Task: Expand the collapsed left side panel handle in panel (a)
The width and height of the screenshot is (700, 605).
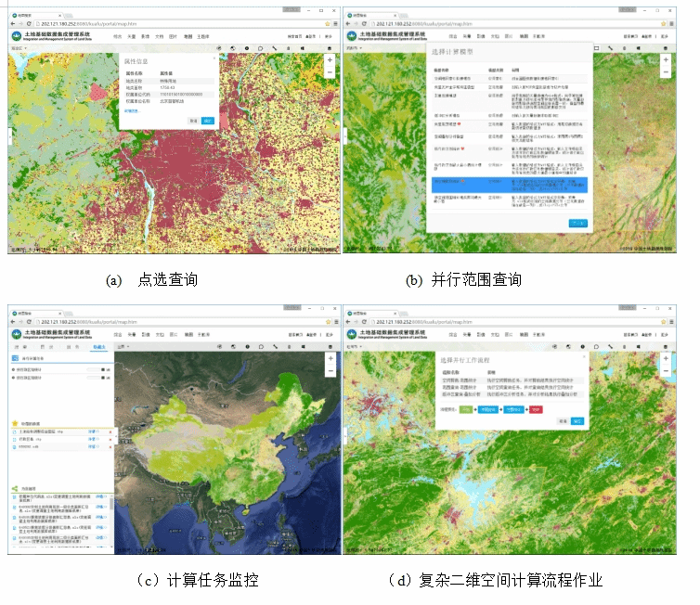Action: 10,136
